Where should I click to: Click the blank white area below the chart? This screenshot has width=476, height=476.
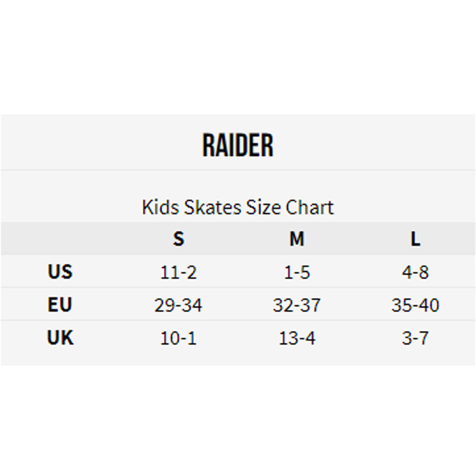pos(238,420)
